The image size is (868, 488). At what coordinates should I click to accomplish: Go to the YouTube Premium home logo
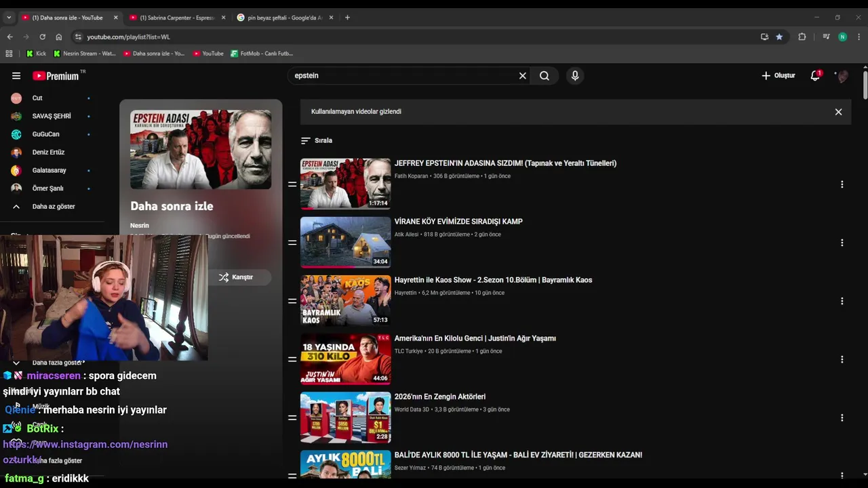coord(56,76)
